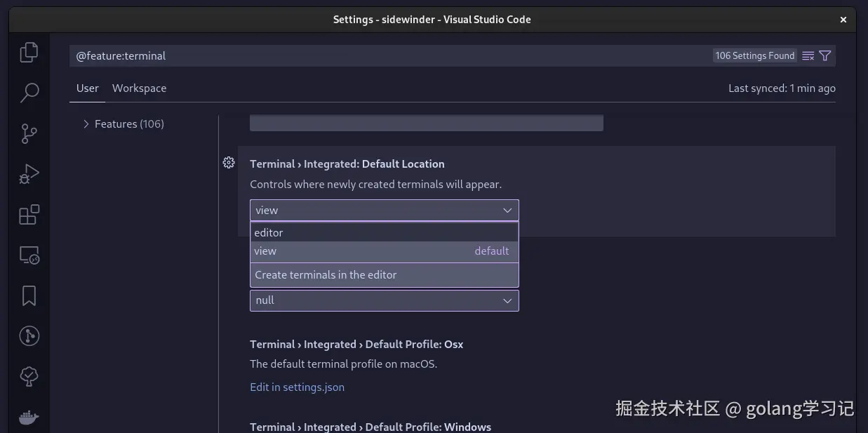Open the settings filter funnel
Screen dimensions: 868x433
pyautogui.click(x=825, y=56)
